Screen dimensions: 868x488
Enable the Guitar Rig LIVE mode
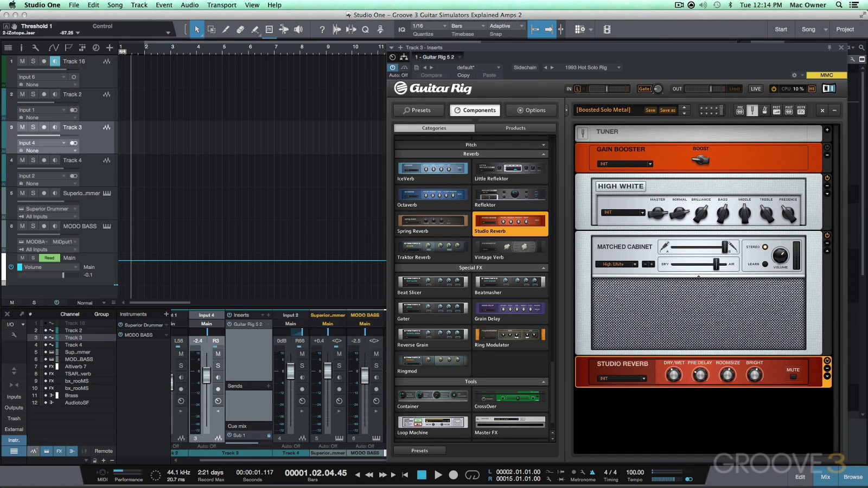[x=756, y=89]
